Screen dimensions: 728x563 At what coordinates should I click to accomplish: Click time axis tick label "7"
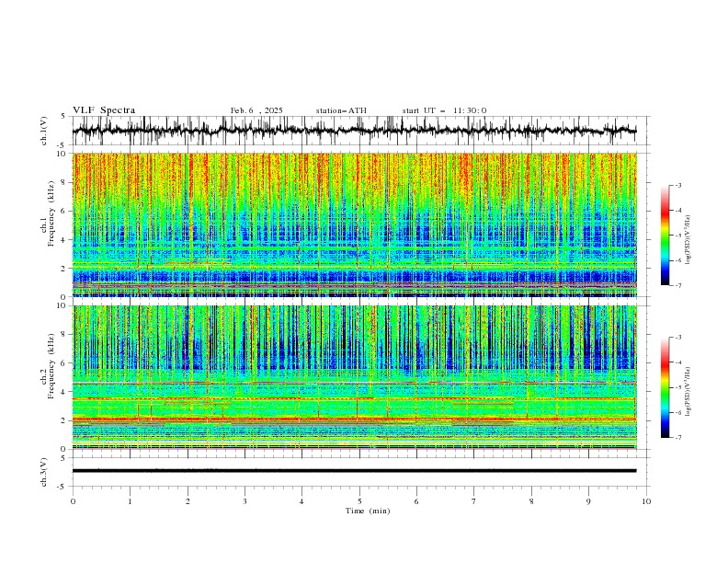[474, 501]
